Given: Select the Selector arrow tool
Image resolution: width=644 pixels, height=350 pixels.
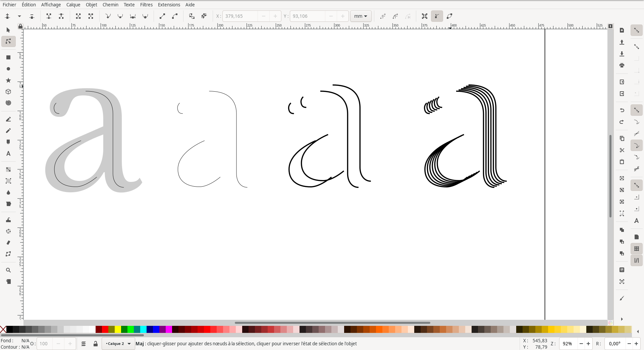Looking at the screenshot, I should click(x=8, y=30).
